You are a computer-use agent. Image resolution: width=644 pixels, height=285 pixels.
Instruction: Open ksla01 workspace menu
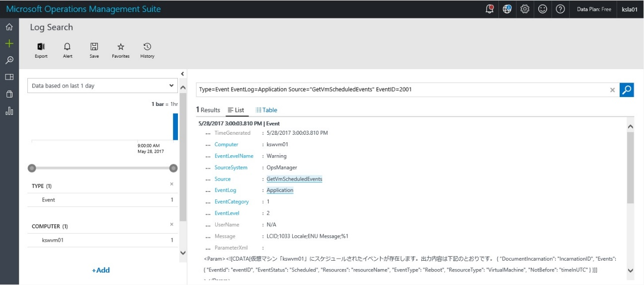pos(630,9)
